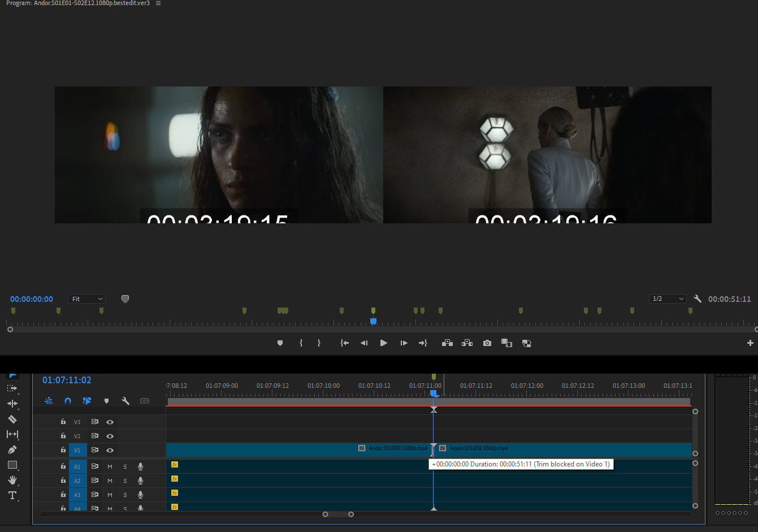
Task: Go to In point
Action: point(344,343)
